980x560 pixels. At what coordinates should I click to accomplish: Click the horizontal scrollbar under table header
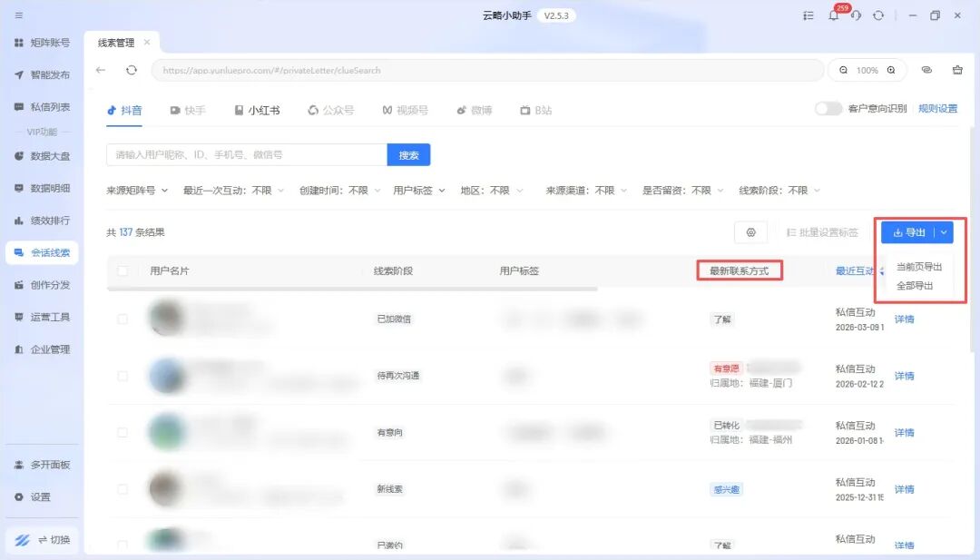pos(352,289)
